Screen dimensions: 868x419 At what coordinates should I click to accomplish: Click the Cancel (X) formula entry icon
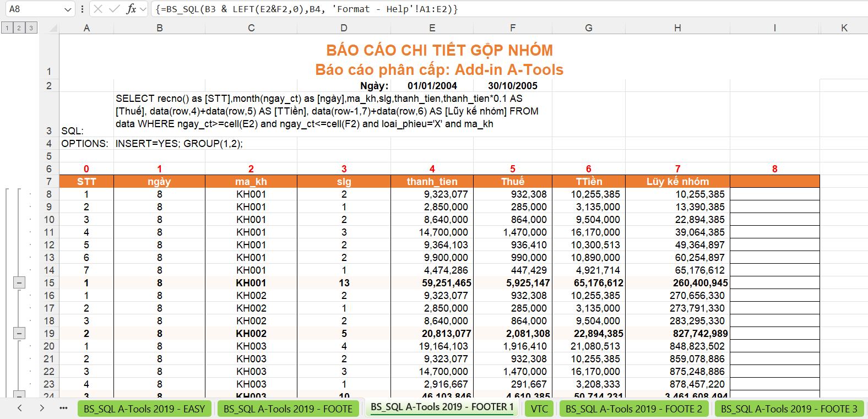pos(98,9)
